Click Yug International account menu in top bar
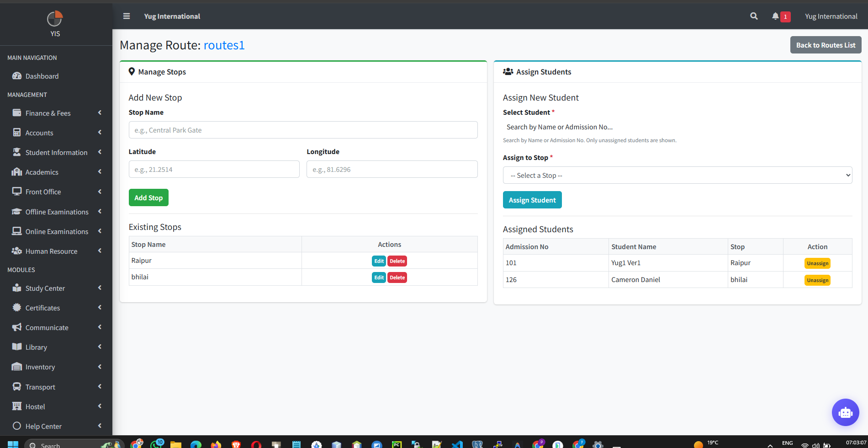Image resolution: width=868 pixels, height=448 pixels. tap(831, 16)
